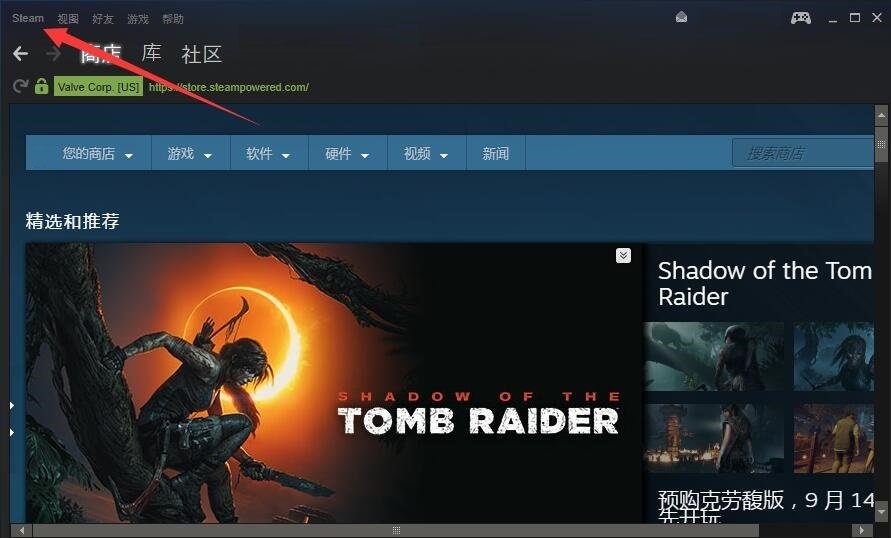The width and height of the screenshot is (891, 538).
Task: Click the store.steampowered.com URL
Action: pyautogui.click(x=228, y=87)
